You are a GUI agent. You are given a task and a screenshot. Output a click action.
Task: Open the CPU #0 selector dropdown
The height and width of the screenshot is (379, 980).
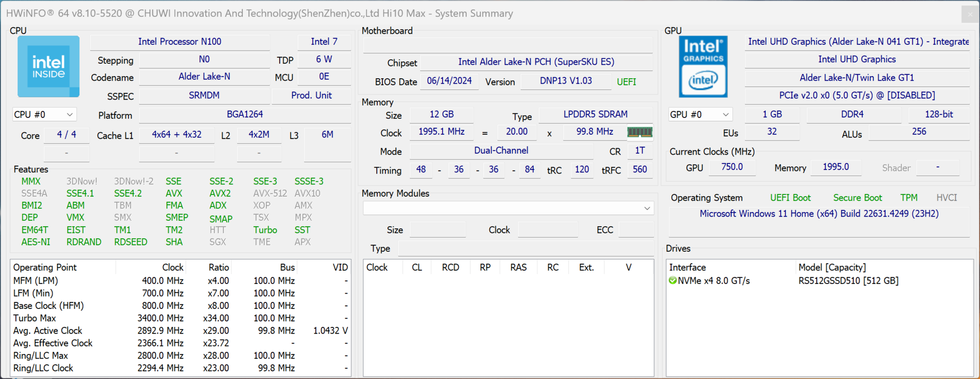click(43, 114)
